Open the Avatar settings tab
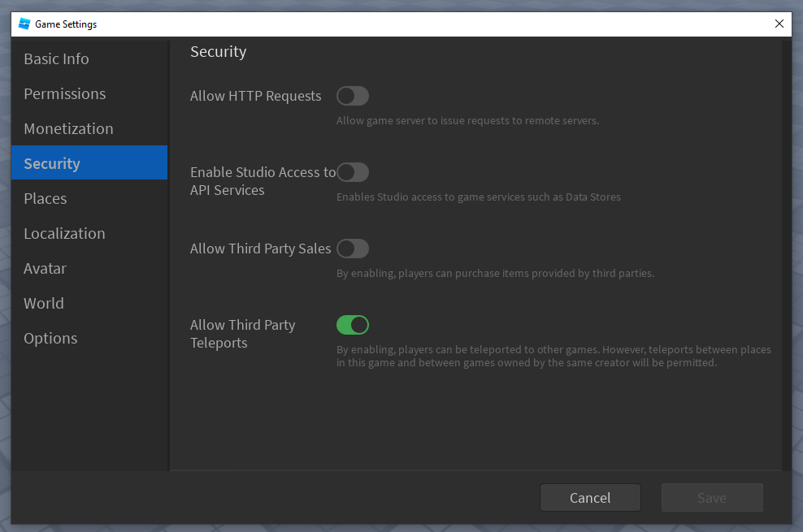This screenshot has height=532, width=803. click(45, 269)
